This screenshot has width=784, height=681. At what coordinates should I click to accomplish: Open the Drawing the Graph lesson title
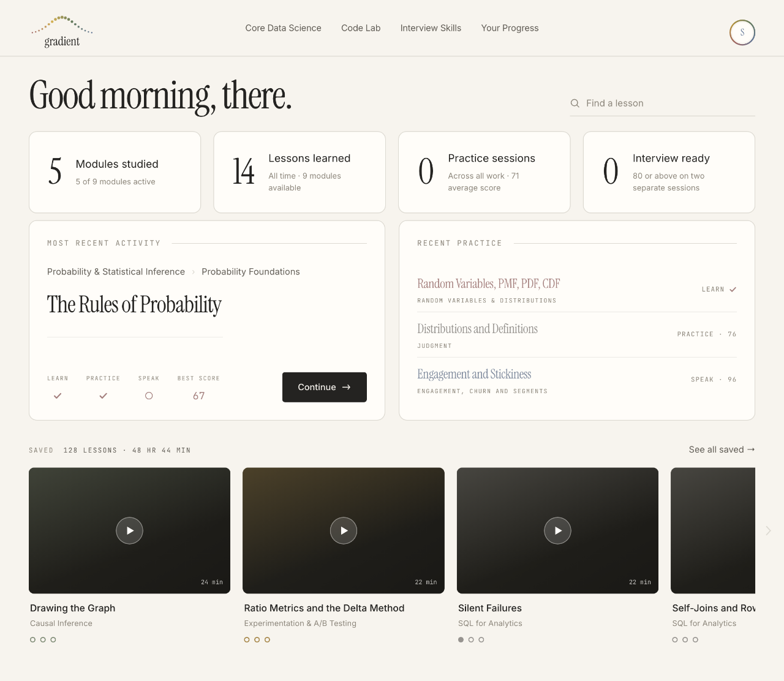click(73, 608)
